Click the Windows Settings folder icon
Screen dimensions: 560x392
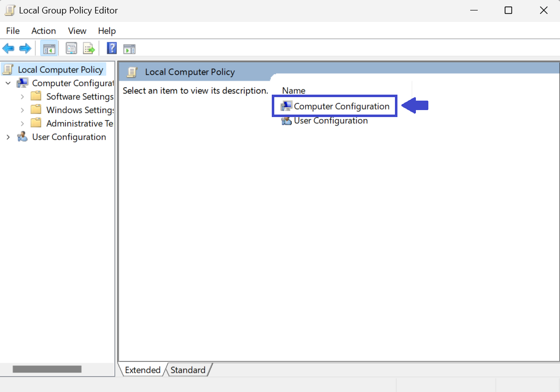pos(36,110)
